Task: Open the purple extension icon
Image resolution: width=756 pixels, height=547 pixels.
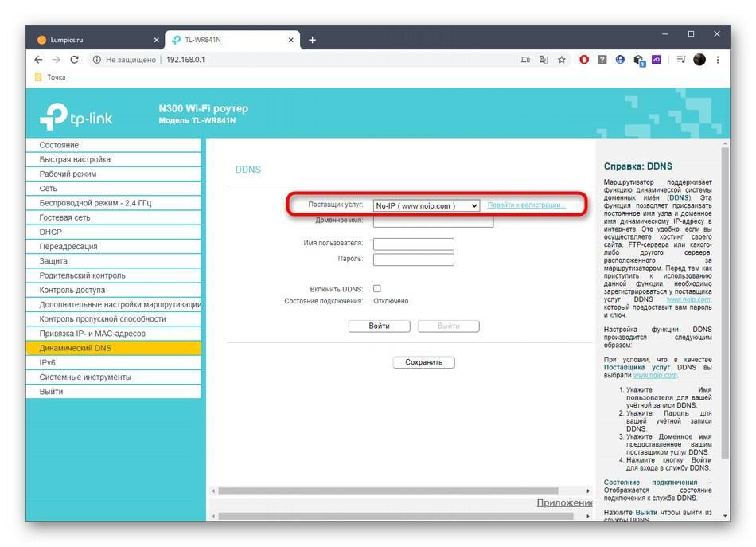Action: click(x=657, y=60)
